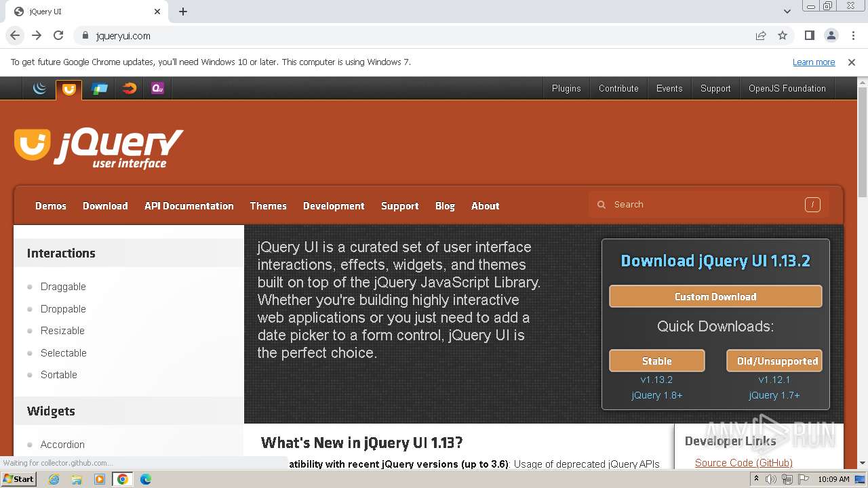Screen dimensions: 868x488
Task: Open Microsoft Edge from taskbar
Action: 146,479
